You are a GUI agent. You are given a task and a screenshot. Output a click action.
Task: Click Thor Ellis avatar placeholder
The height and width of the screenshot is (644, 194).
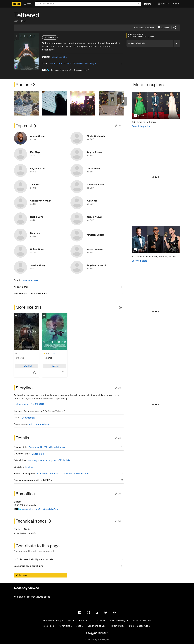click(20, 186)
